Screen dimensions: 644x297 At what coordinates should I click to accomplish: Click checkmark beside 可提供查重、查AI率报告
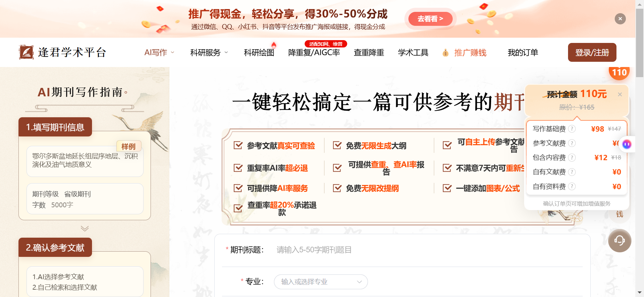pyautogui.click(x=337, y=168)
